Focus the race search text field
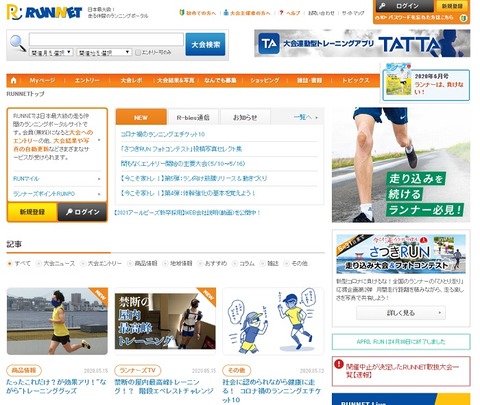The image size is (480, 405). pos(106,39)
